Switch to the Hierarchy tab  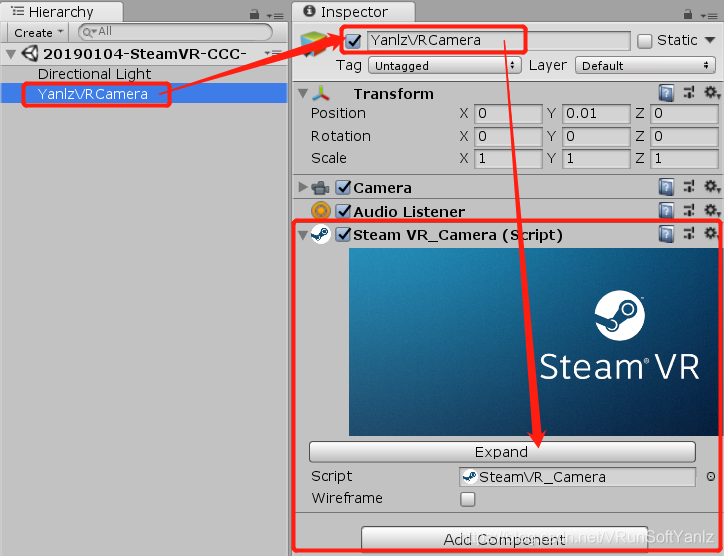[x=61, y=12]
